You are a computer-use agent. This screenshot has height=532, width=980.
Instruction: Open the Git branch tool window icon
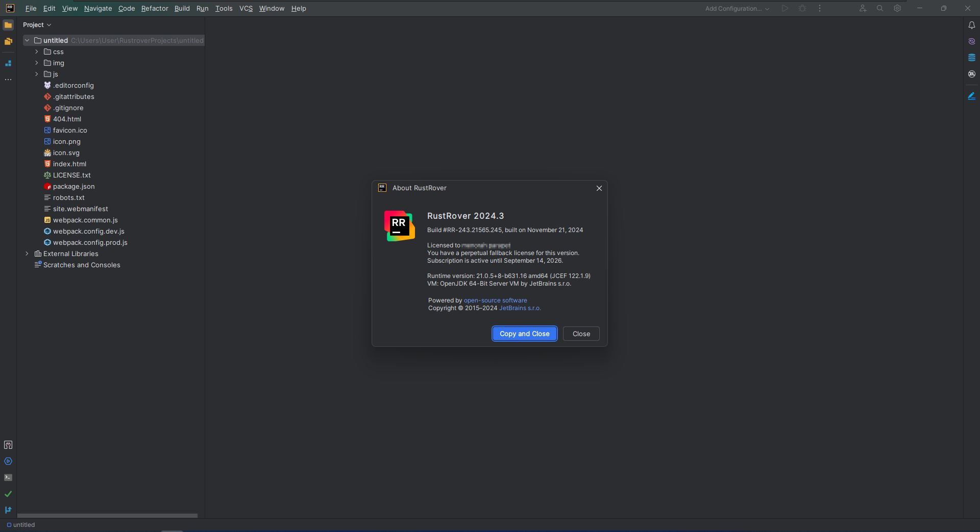tap(8, 510)
